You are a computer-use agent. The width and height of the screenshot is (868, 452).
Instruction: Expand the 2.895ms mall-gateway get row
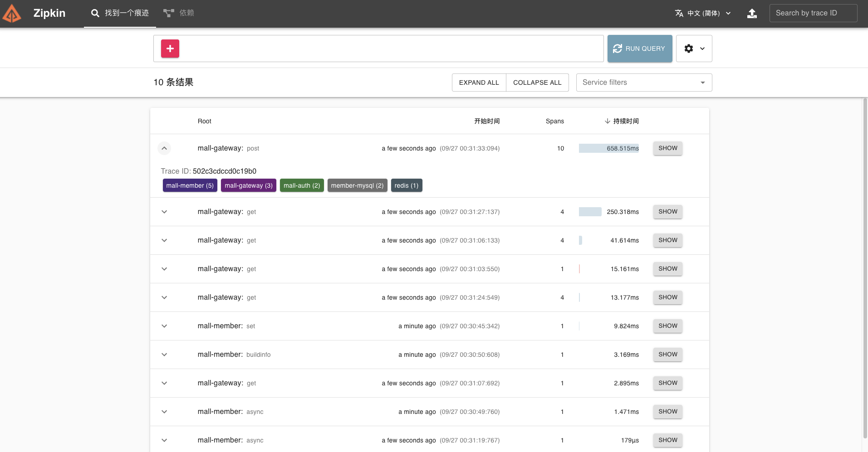[x=164, y=383]
